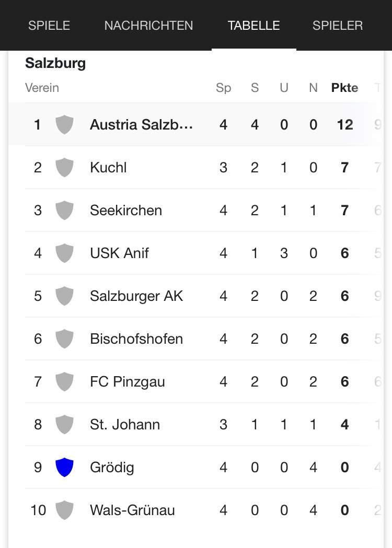Image resolution: width=392 pixels, height=548 pixels.
Task: Select the Tabelle tab
Action: [x=254, y=26]
